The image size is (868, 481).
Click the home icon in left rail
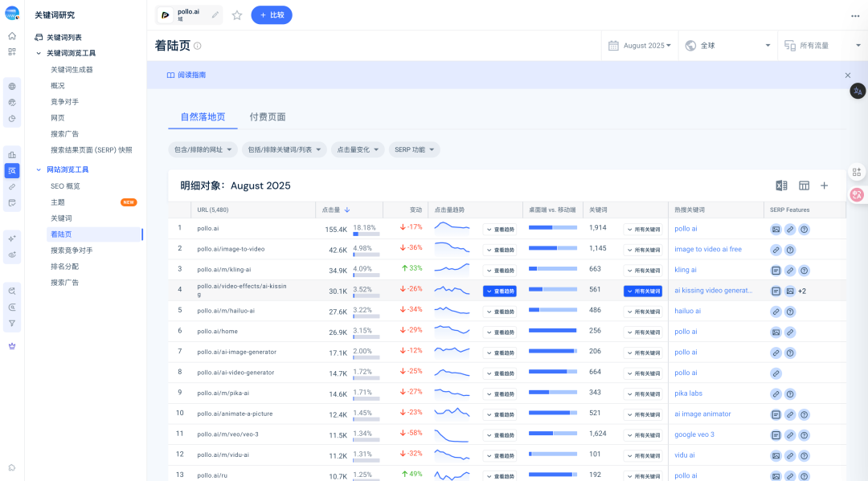11,36
